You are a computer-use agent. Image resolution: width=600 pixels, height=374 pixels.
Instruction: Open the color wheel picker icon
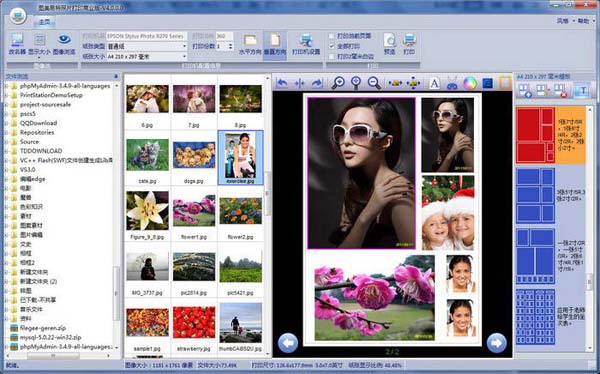[470, 83]
